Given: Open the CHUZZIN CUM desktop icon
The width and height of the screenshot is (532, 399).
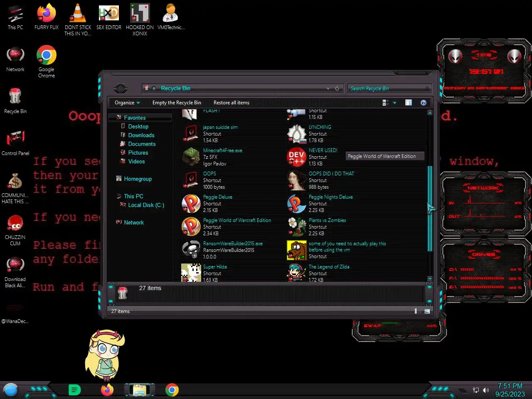Looking at the screenshot, I should point(15,230).
